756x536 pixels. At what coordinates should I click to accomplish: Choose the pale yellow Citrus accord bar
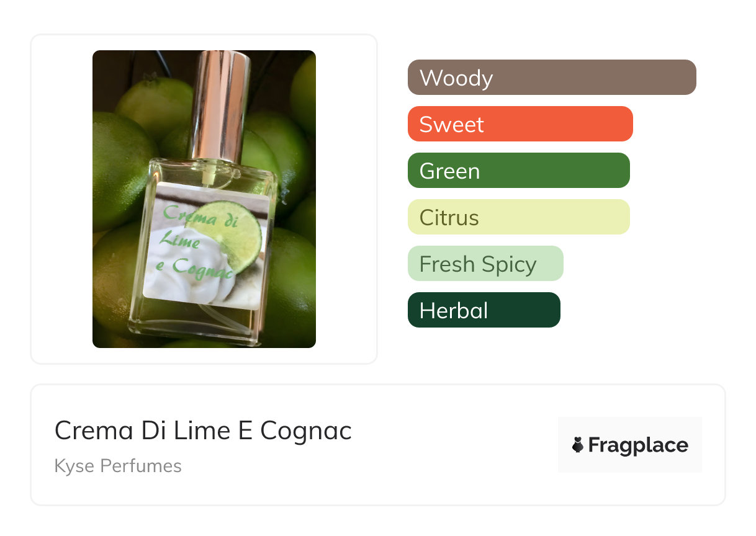[x=518, y=217]
